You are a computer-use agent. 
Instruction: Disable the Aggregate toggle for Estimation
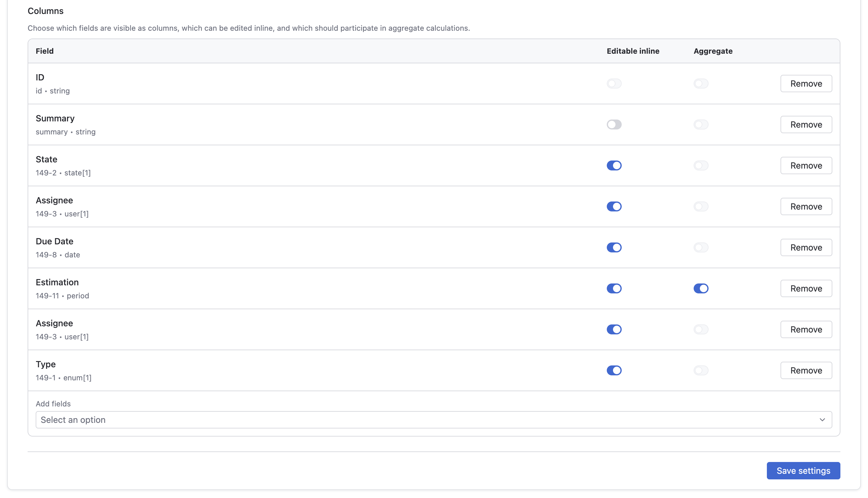tap(701, 288)
